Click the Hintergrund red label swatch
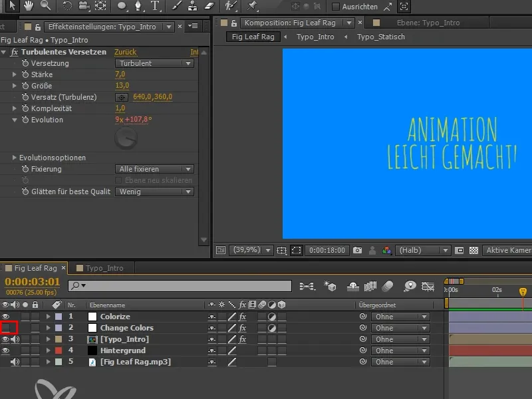This screenshot has width=532, height=399. [x=59, y=350]
